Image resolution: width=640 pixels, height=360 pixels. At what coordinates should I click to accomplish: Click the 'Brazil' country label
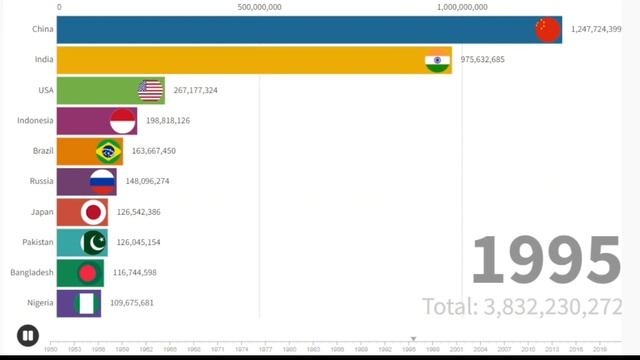(x=43, y=151)
